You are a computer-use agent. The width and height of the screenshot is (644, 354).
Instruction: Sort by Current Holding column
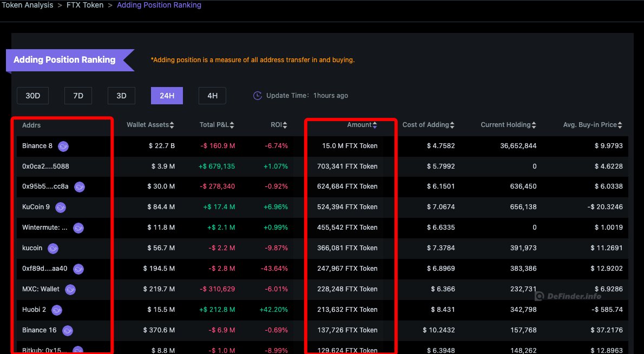click(509, 125)
